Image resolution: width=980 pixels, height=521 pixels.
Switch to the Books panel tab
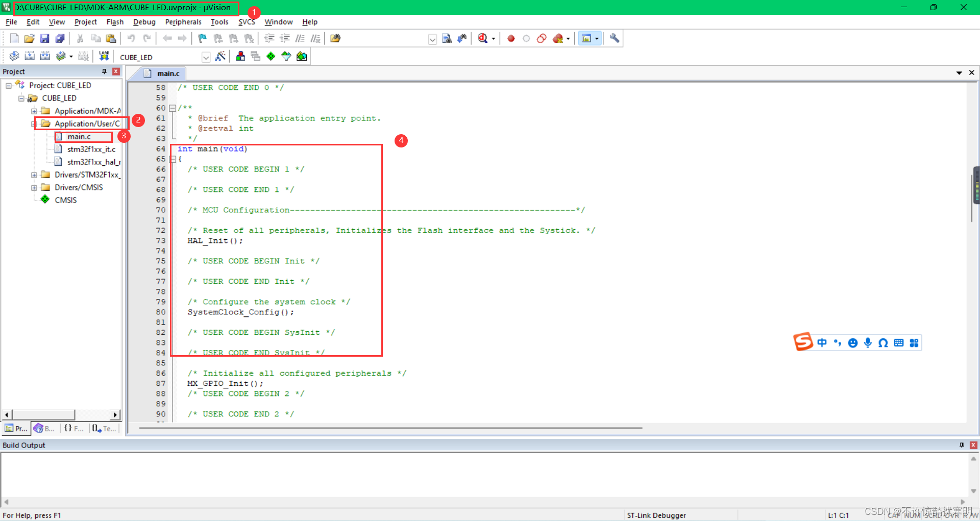click(x=44, y=429)
